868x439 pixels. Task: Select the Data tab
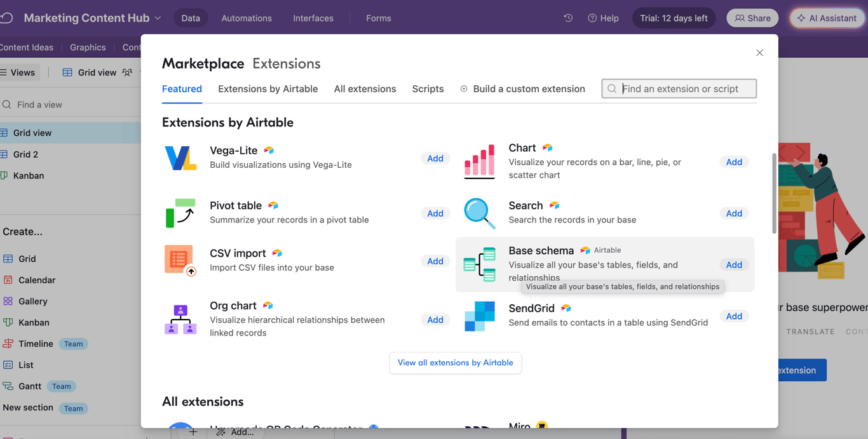tap(191, 18)
